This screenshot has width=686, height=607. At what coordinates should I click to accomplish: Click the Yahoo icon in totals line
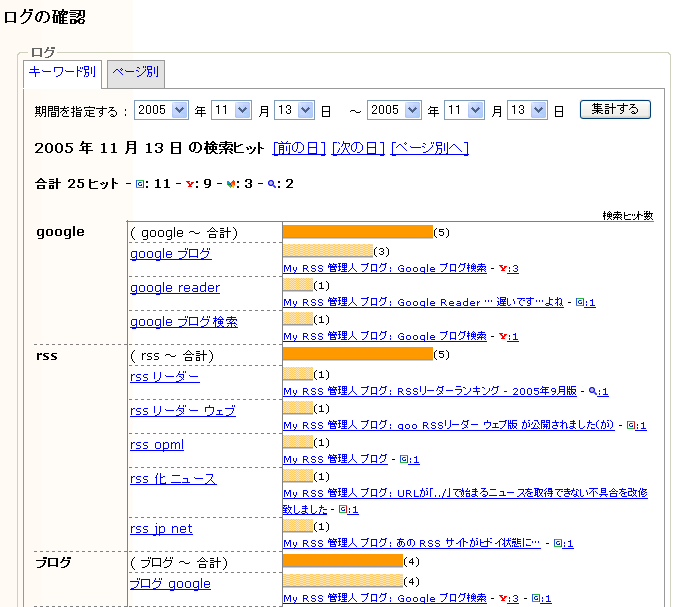point(189,184)
